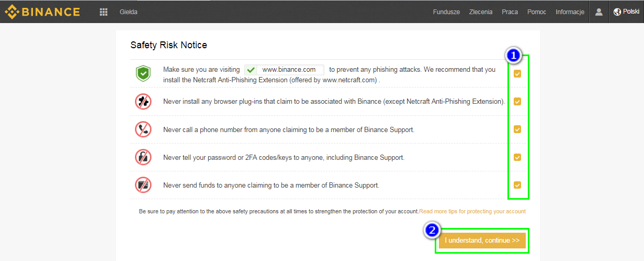Screen dimensions: 644x261
Task: Toggle the browser plug-ins warning checkbox
Action: click(517, 102)
